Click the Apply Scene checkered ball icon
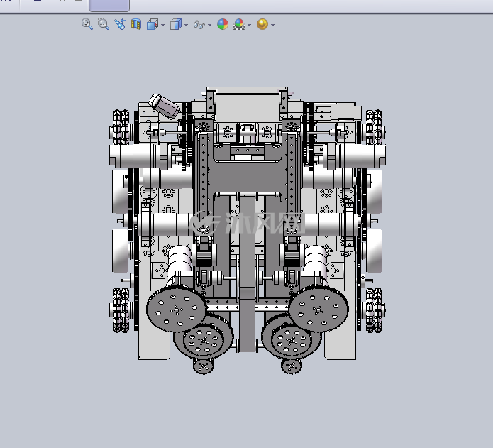493x448 pixels. click(239, 24)
